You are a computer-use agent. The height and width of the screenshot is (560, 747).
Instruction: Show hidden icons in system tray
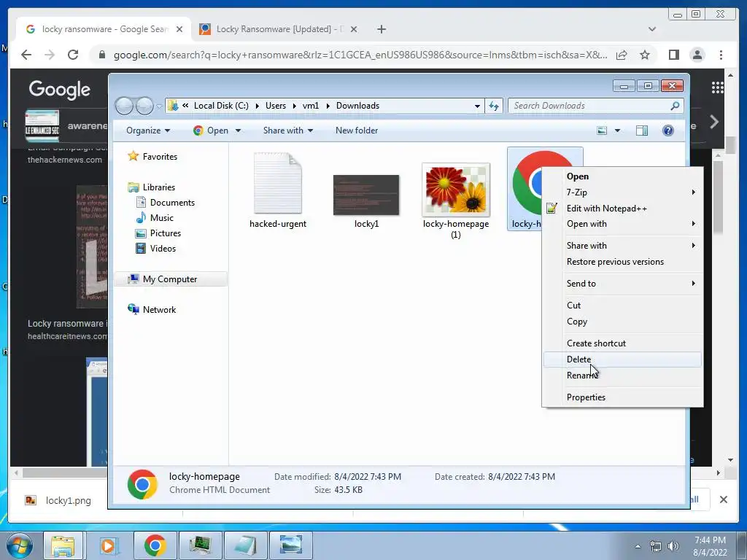[638, 546]
